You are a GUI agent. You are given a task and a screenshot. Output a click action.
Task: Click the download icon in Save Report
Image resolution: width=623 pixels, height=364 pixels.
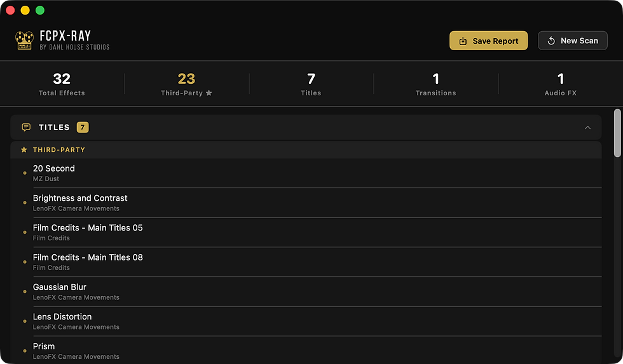[463, 41]
